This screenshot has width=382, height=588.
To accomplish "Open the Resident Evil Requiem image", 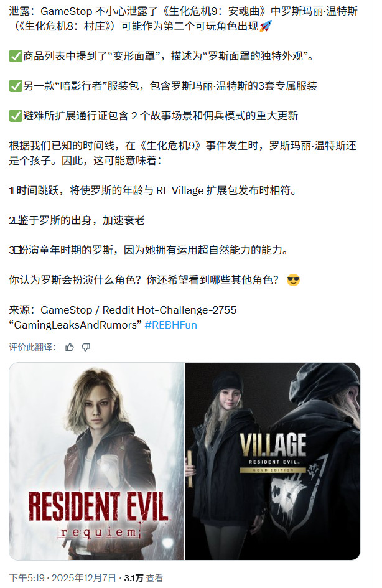I will click(x=96, y=461).
